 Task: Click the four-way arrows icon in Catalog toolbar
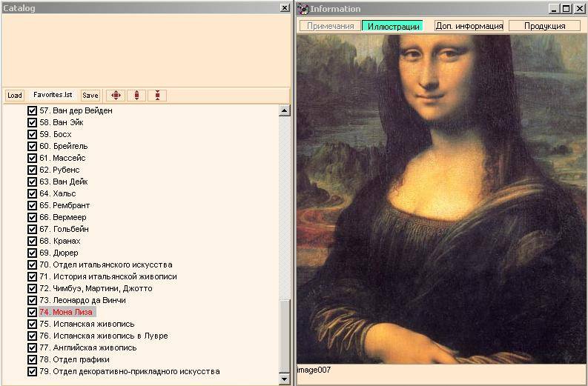(116, 95)
